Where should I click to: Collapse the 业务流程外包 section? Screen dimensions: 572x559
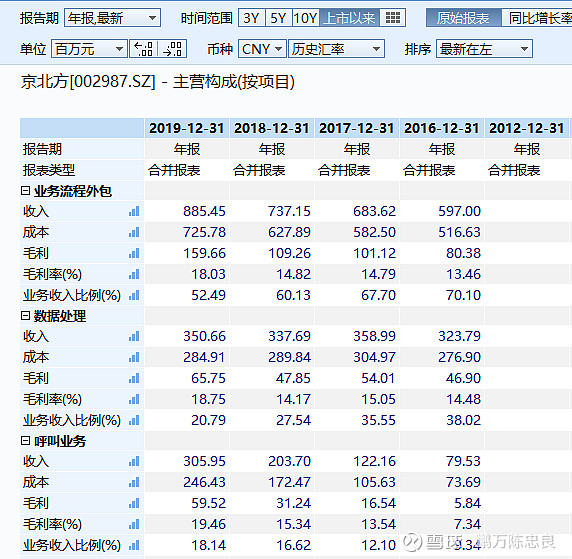(x=25, y=190)
